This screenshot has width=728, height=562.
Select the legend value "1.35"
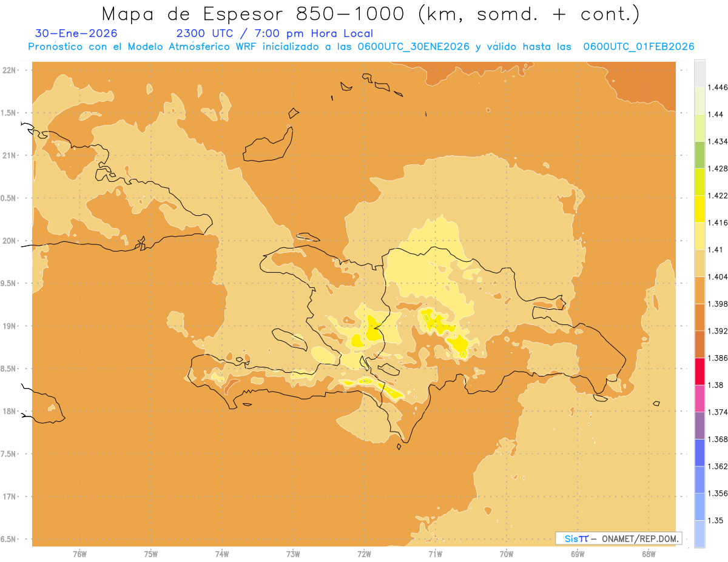point(715,520)
